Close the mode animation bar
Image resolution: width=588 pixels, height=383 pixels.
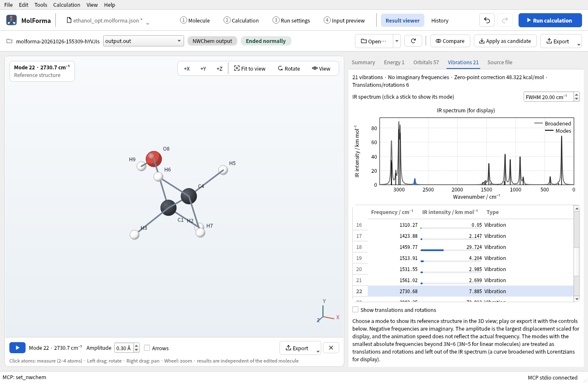tap(331, 348)
